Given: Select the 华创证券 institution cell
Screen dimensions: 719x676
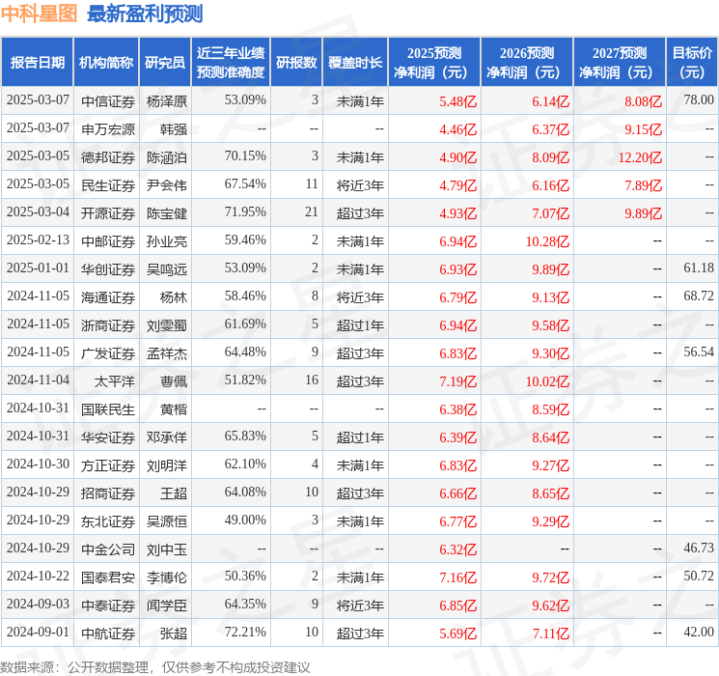Looking at the screenshot, I should click(x=108, y=269).
